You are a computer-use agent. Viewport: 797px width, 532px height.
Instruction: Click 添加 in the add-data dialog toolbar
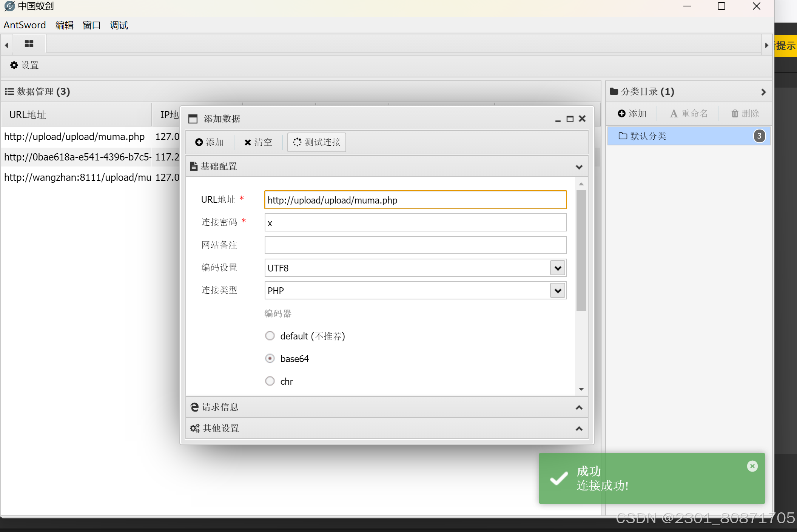coord(210,142)
